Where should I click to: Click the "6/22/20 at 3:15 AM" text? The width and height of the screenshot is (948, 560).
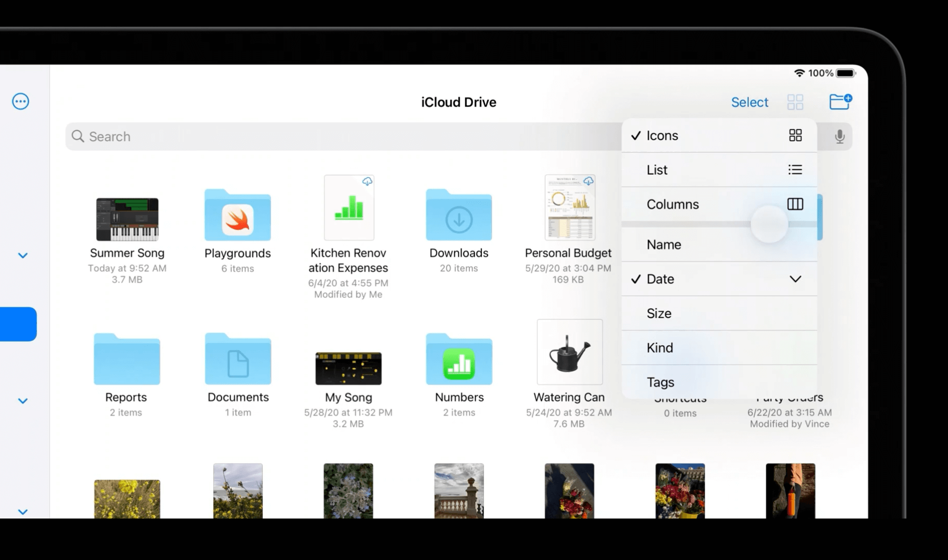[789, 412]
